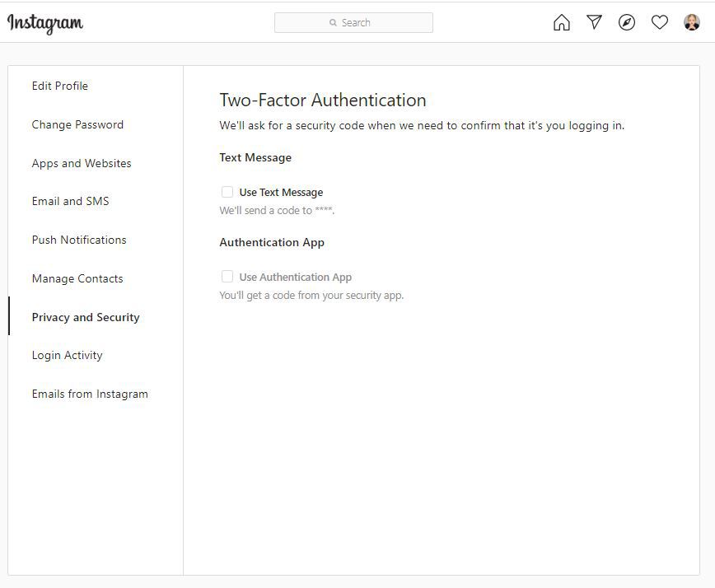
Task: Open Push Notifications settings
Action: click(x=79, y=240)
